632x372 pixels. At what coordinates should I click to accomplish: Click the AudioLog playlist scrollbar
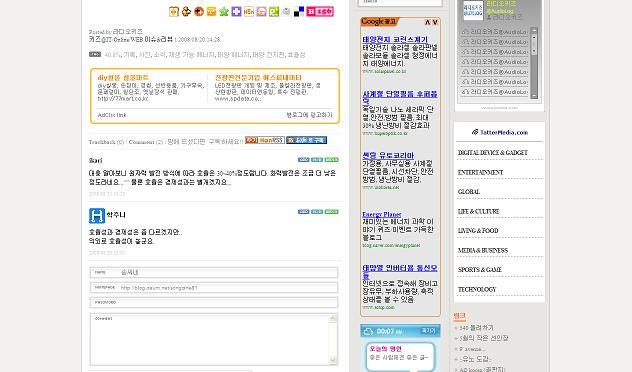(534, 63)
